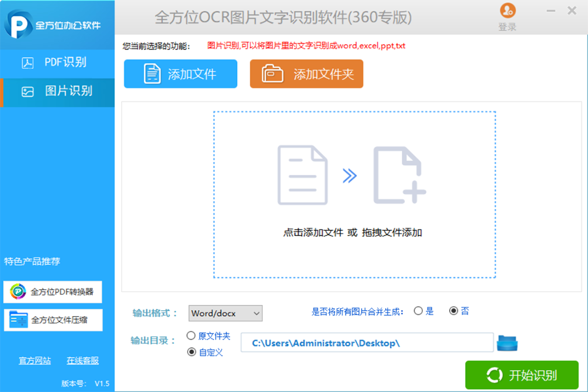This screenshot has height=392, width=588.
Task: Expand the Word/docx output format dropdown
Action: pos(225,314)
